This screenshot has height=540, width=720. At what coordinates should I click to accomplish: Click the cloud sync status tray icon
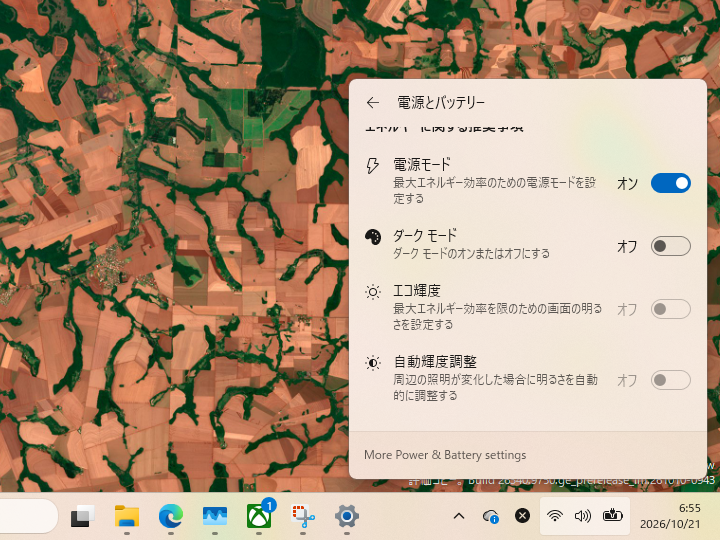[491, 517]
